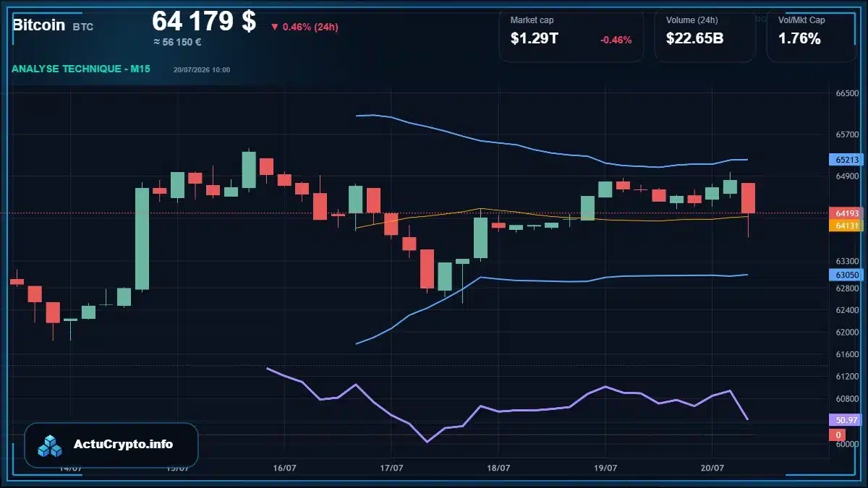Click the 18/07 date axis label
Screen dimensions: 868x488
pos(498,468)
